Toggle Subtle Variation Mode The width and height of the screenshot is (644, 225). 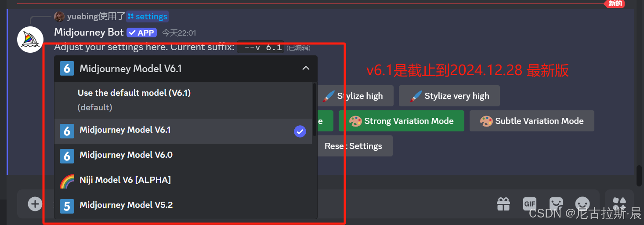coord(532,121)
